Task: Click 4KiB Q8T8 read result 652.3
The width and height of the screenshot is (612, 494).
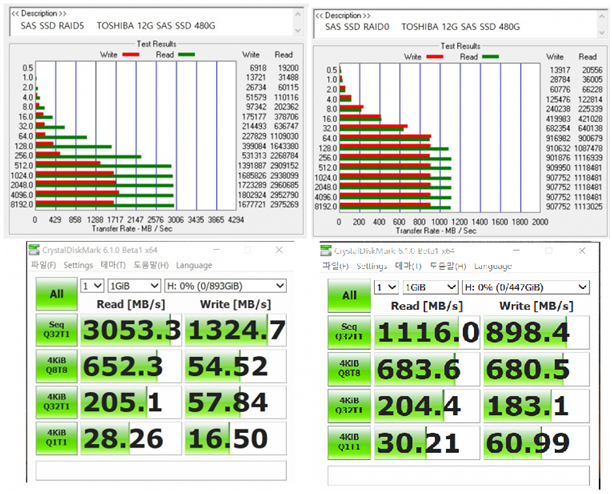Action: coord(131,366)
